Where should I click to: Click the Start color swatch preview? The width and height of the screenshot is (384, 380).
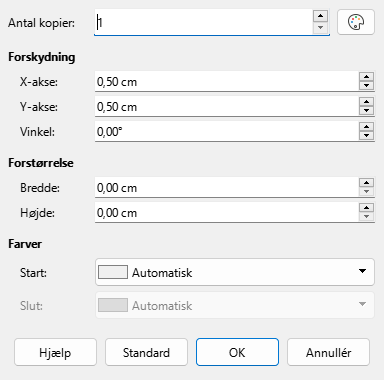[113, 272]
